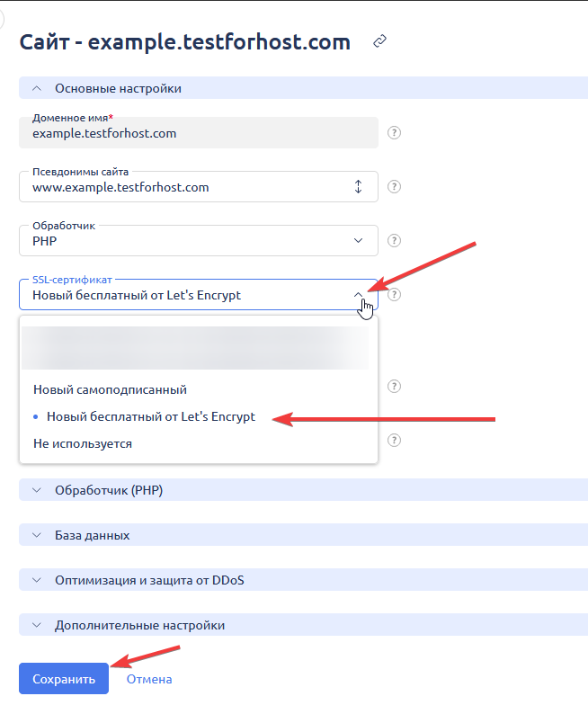Collapse the Основные настройки section

[x=37, y=88]
